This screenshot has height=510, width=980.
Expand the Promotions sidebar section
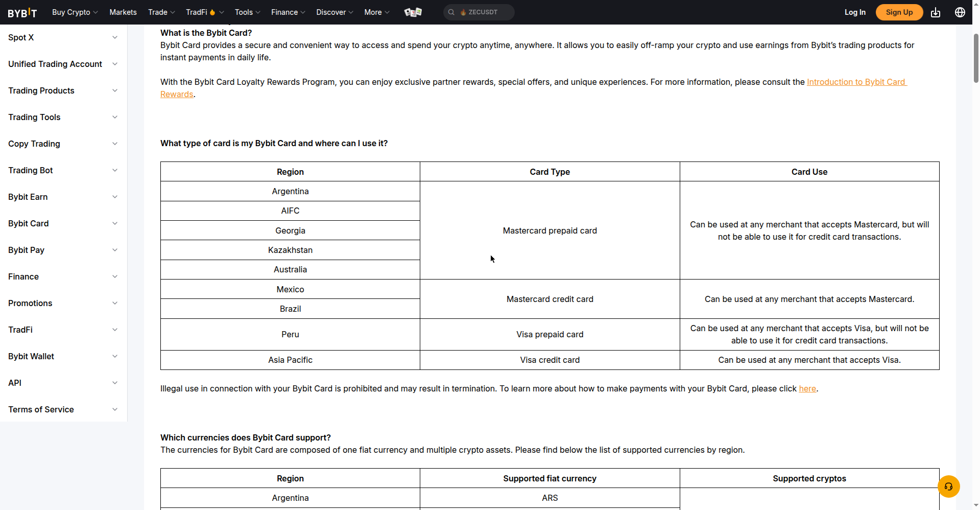coord(63,303)
